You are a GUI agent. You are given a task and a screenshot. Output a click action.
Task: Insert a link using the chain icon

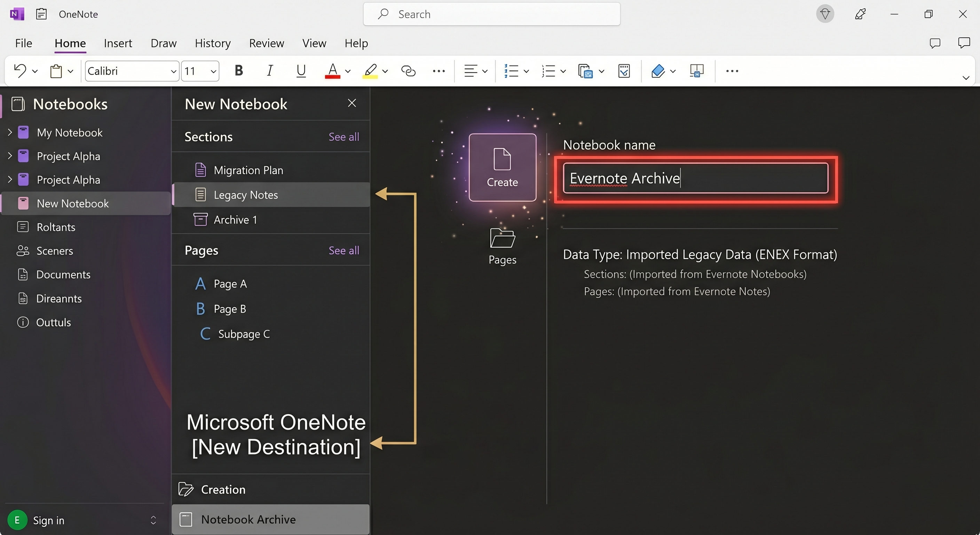[408, 71]
